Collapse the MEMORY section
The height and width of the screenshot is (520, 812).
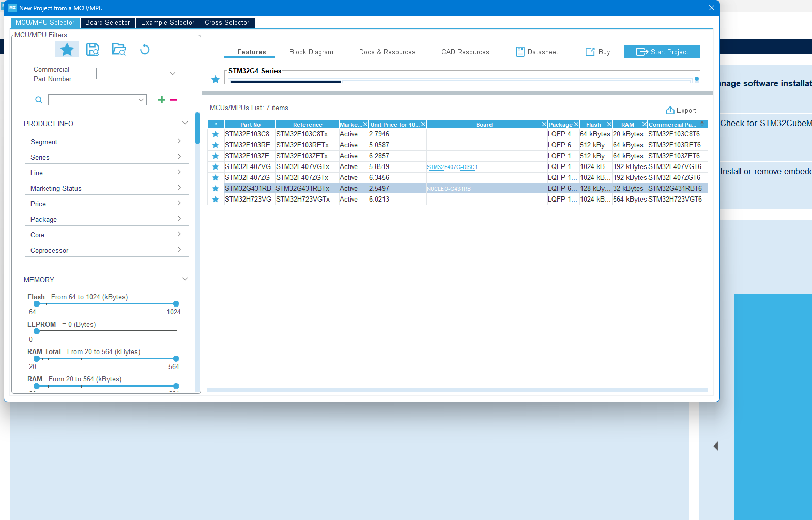pyautogui.click(x=185, y=279)
